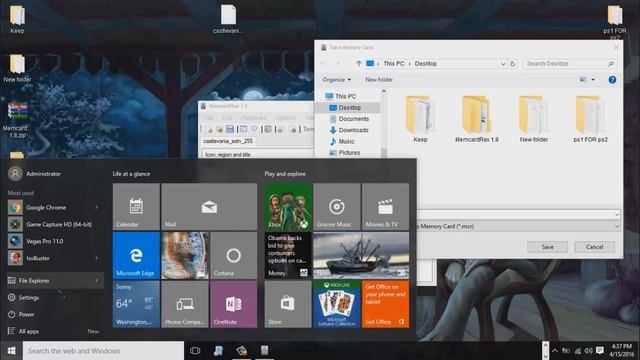Screen dimensions: 640x360
Task: Open the Cortana tile
Action: tap(233, 256)
